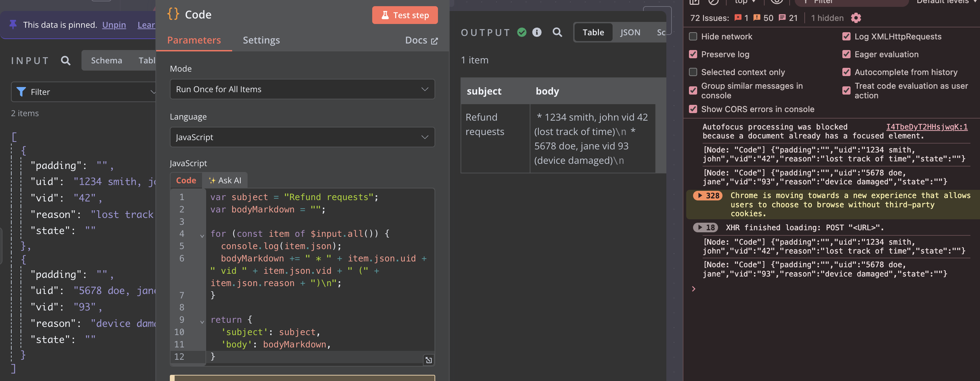This screenshot has width=980, height=381.
Task: Expand the 18 grouped XHR finished messages
Action: [x=705, y=228]
